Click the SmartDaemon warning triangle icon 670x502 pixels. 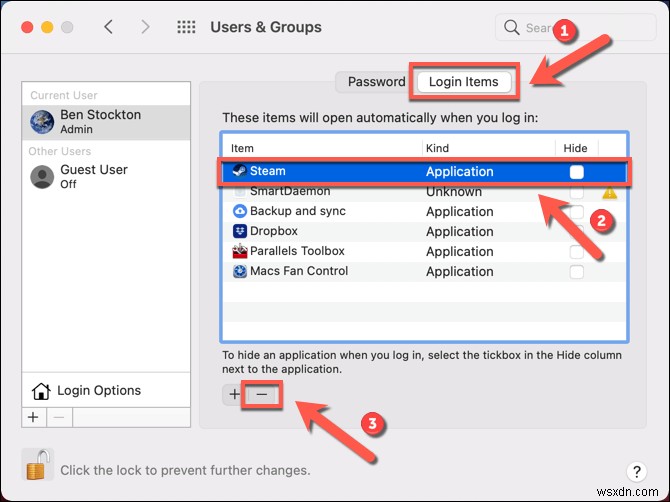(x=609, y=193)
